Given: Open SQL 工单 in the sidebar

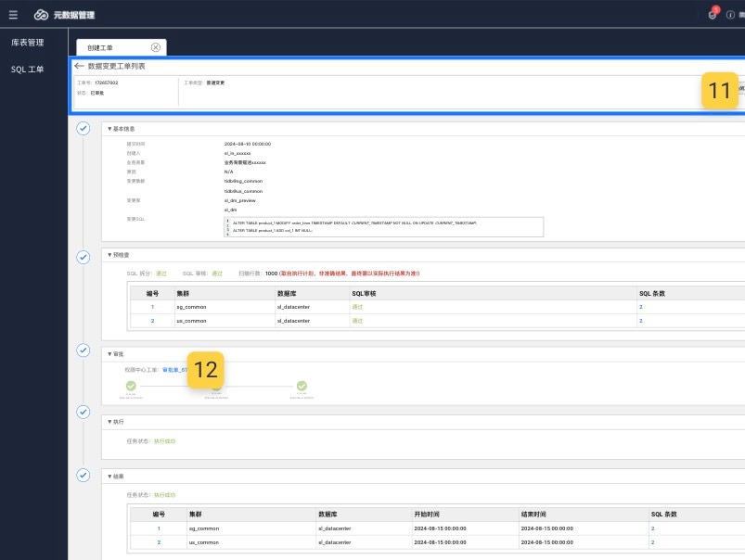Looking at the screenshot, I should point(27,70).
